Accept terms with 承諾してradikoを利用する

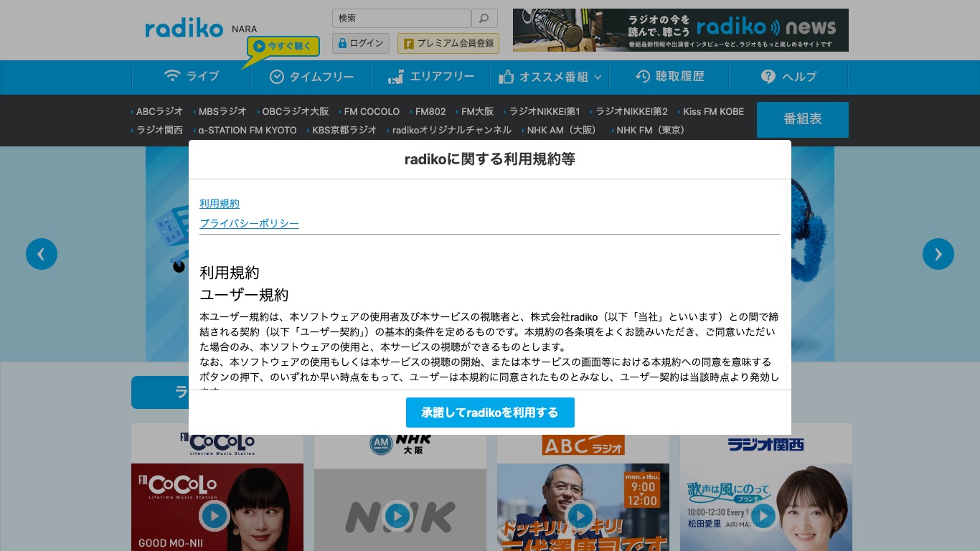click(490, 413)
